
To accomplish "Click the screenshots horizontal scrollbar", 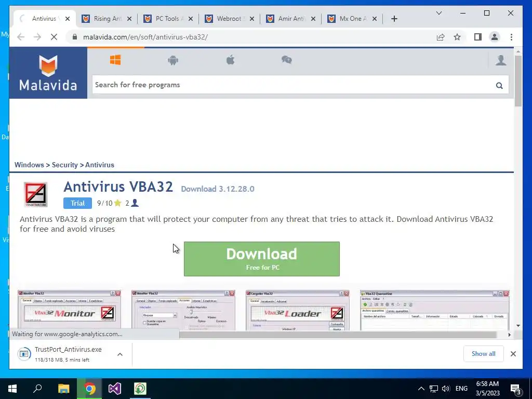I will (x=338, y=335).
